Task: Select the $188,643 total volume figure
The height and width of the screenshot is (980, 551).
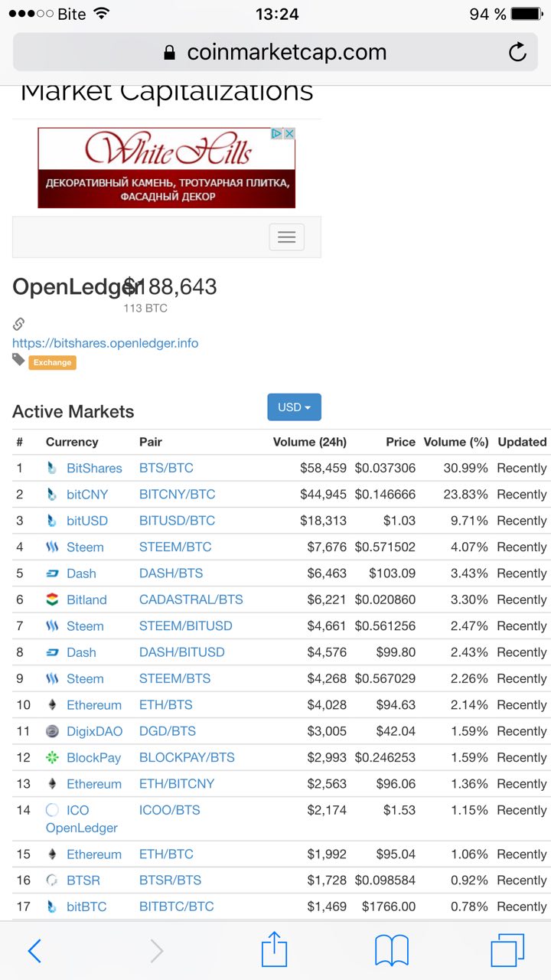Action: point(171,287)
